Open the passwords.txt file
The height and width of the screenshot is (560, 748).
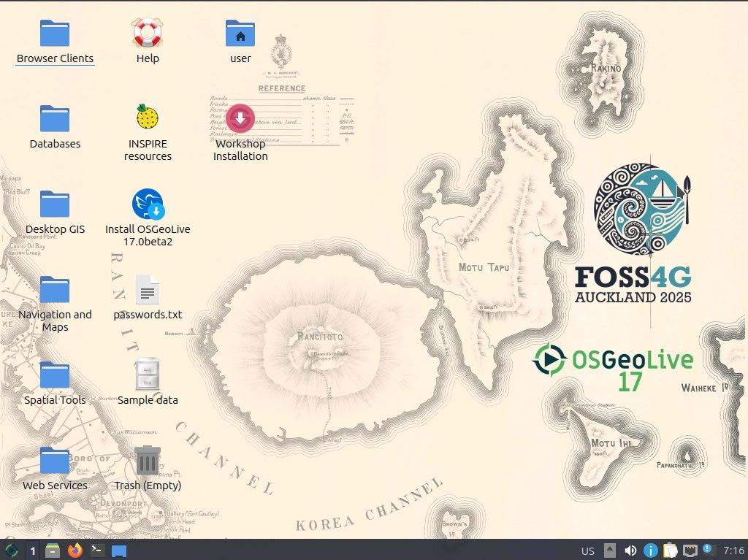(x=148, y=291)
